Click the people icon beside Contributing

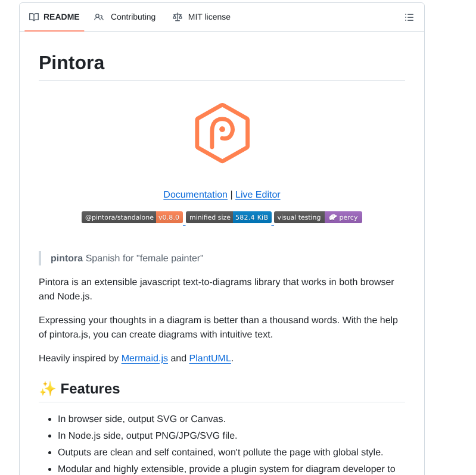click(99, 17)
